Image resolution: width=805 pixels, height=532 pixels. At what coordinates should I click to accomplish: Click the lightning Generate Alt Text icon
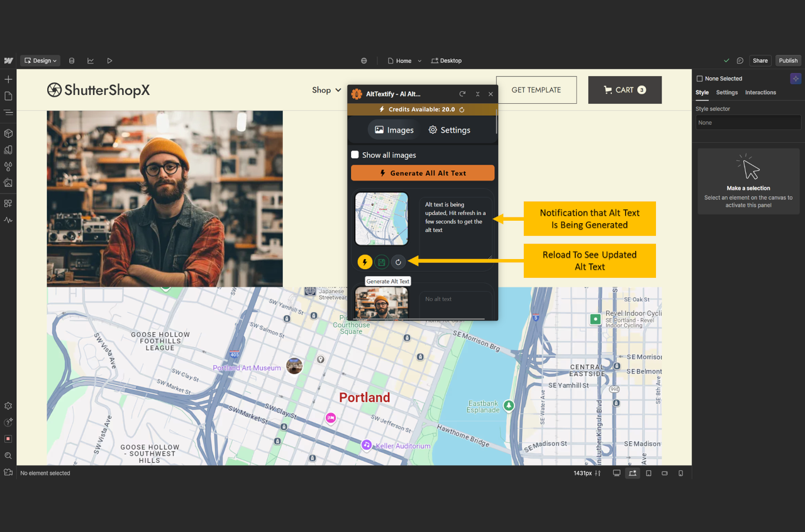(x=365, y=262)
